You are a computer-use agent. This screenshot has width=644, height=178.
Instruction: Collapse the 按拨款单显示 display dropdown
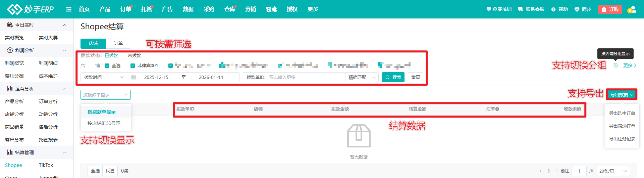tap(106, 95)
